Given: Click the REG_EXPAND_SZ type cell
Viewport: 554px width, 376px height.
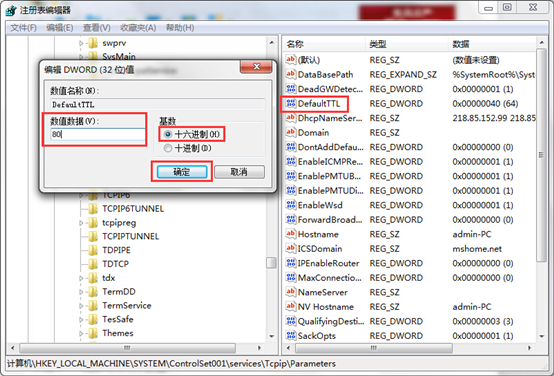Looking at the screenshot, I should 403,75.
